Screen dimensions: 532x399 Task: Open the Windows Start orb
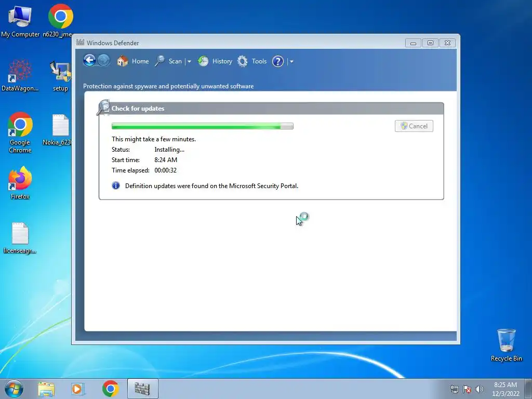pyautogui.click(x=14, y=389)
